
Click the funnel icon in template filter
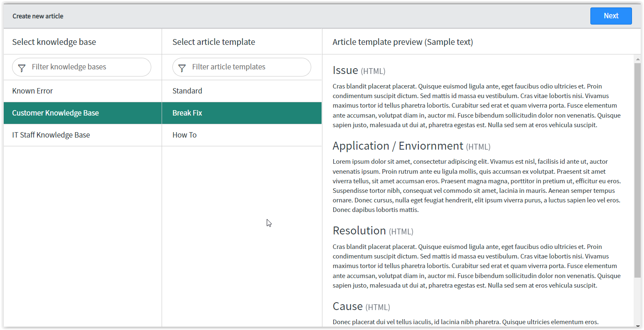(182, 67)
